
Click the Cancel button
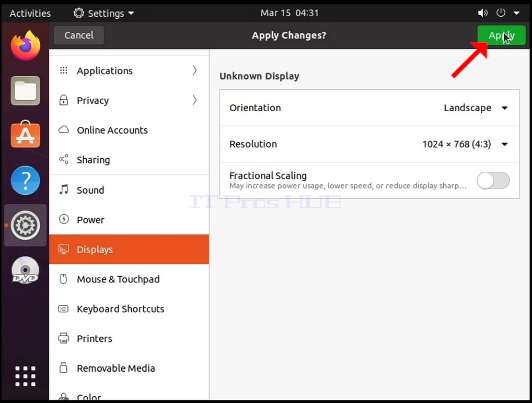point(79,35)
